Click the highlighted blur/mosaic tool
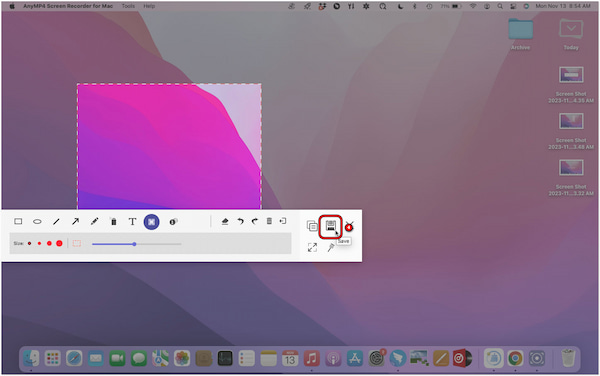Viewport: 600px width, 376px height. point(152,222)
